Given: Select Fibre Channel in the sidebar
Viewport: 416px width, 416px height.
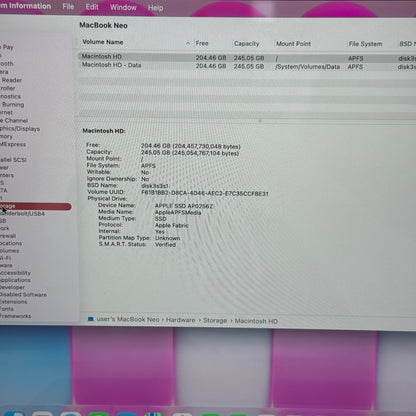Looking at the screenshot, I should pos(14,121).
